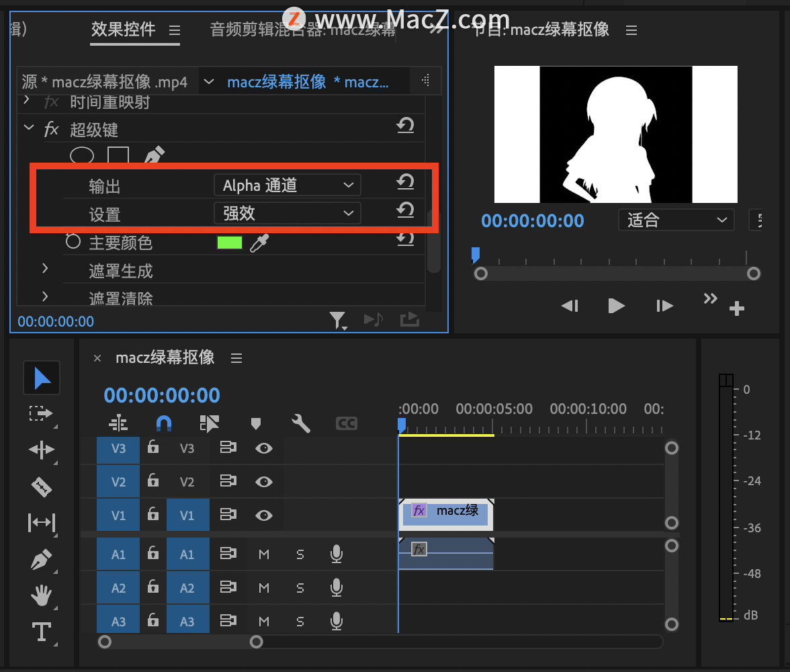Select the Type tool
Screen dimensions: 790x672
pyautogui.click(x=42, y=632)
